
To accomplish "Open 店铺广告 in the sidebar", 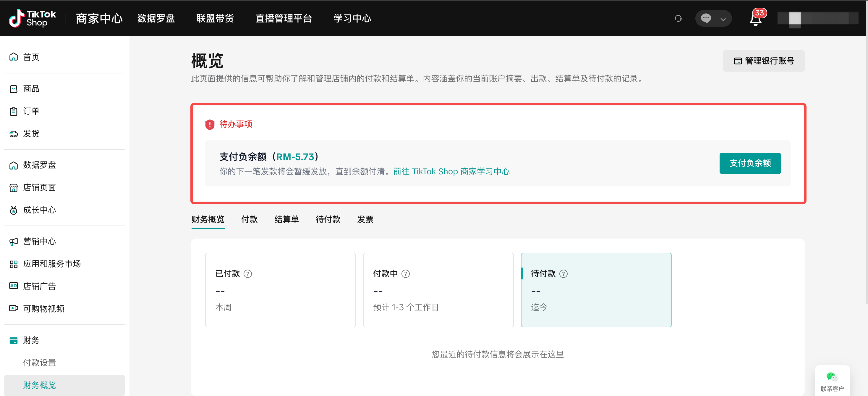I will tap(39, 286).
